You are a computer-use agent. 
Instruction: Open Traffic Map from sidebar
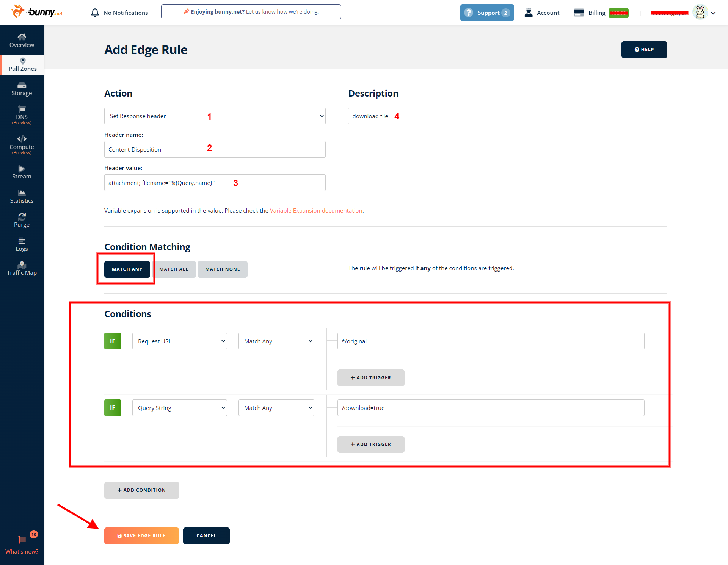coord(22,268)
